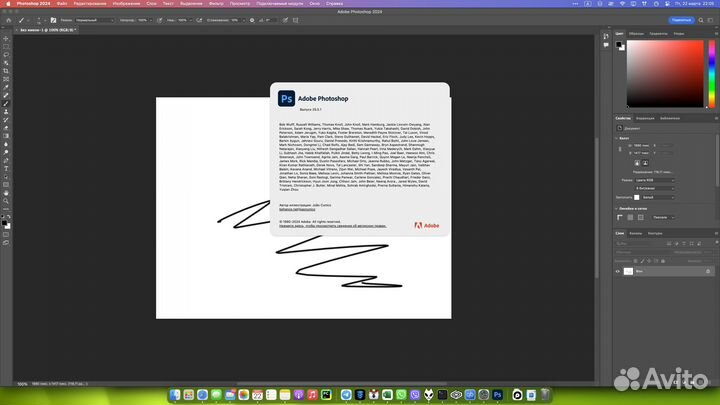Hide the Фон layer with eye icon

pyautogui.click(x=618, y=271)
